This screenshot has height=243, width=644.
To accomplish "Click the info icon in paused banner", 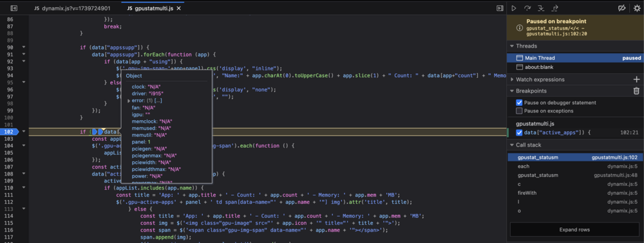I will point(519,28).
